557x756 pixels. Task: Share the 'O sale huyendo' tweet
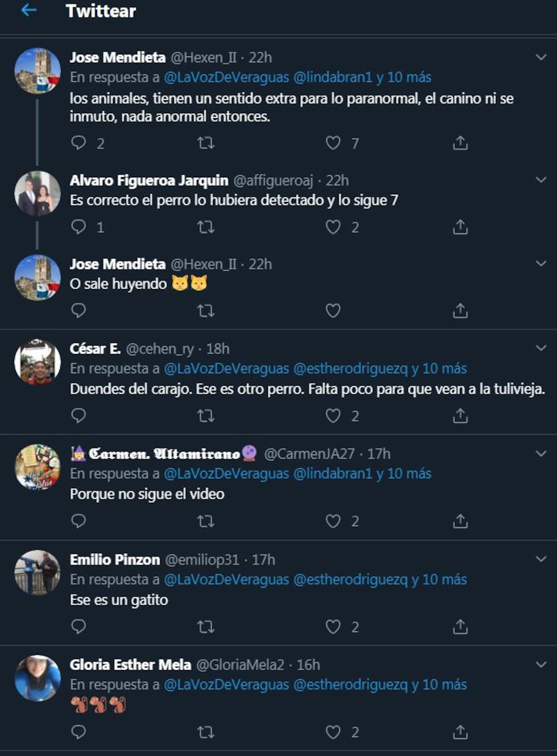tap(460, 310)
